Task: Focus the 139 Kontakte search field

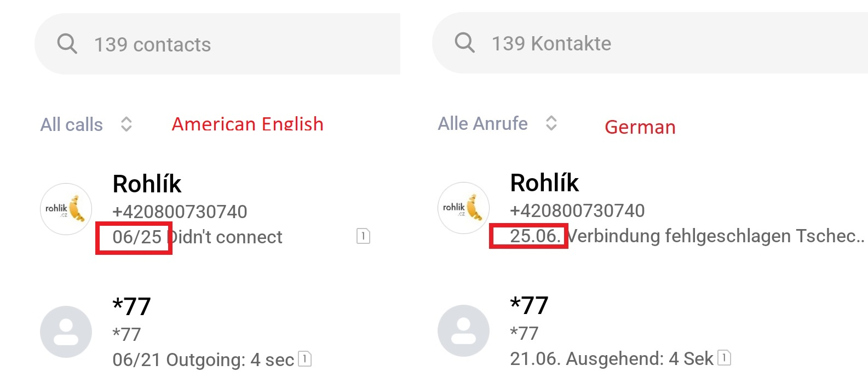Action: tap(650, 43)
